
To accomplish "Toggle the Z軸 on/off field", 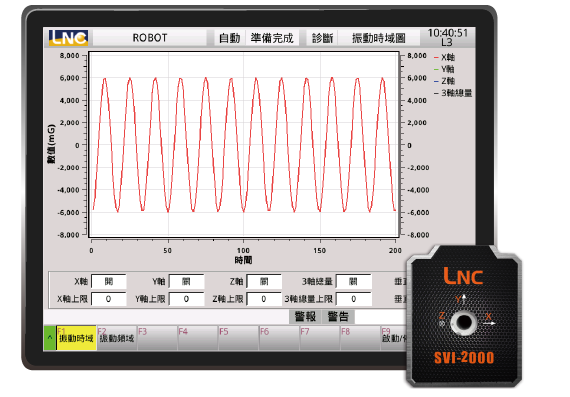I will [x=264, y=281].
